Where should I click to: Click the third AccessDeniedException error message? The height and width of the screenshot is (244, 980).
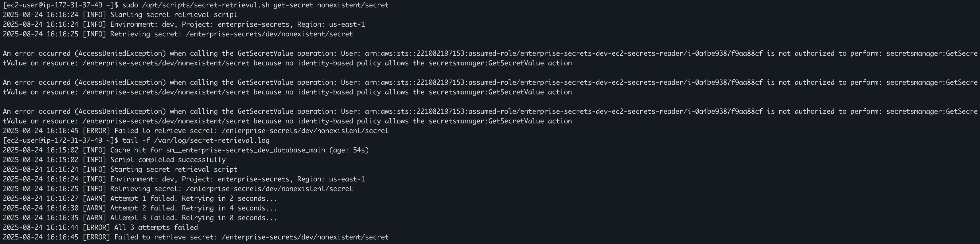click(490, 116)
